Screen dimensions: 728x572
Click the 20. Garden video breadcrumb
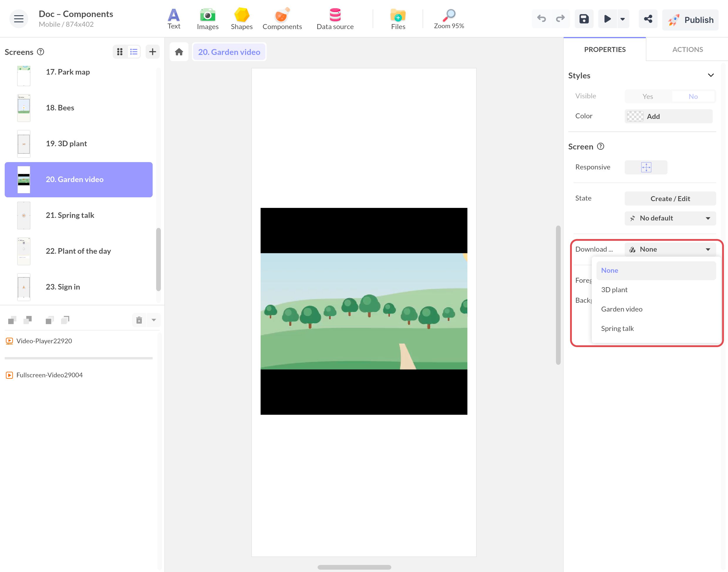tap(229, 52)
